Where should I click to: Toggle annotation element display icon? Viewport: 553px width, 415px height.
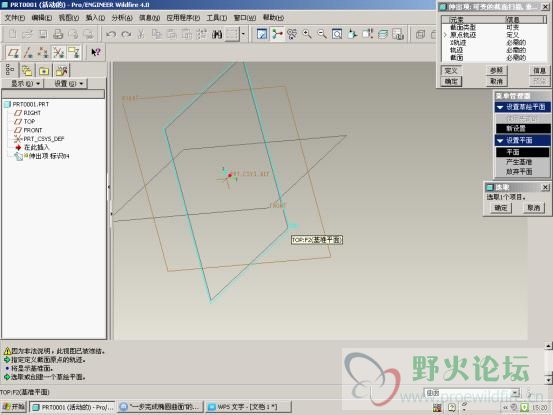(x=74, y=53)
